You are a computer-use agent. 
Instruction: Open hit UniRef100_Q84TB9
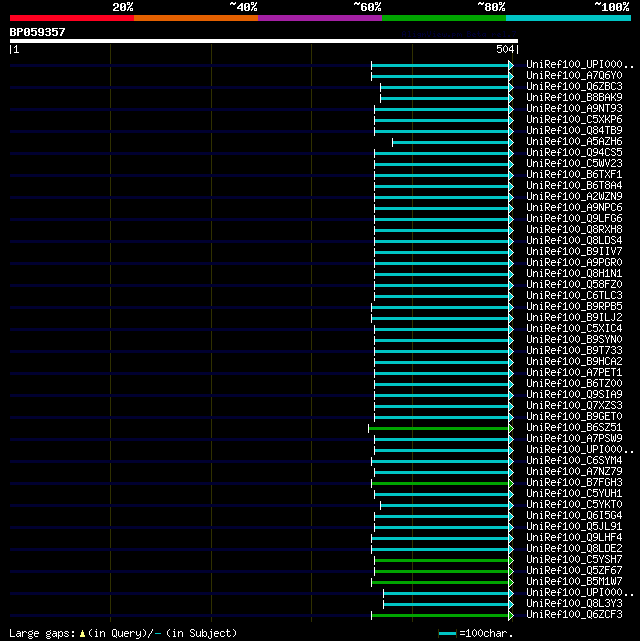coord(574,131)
